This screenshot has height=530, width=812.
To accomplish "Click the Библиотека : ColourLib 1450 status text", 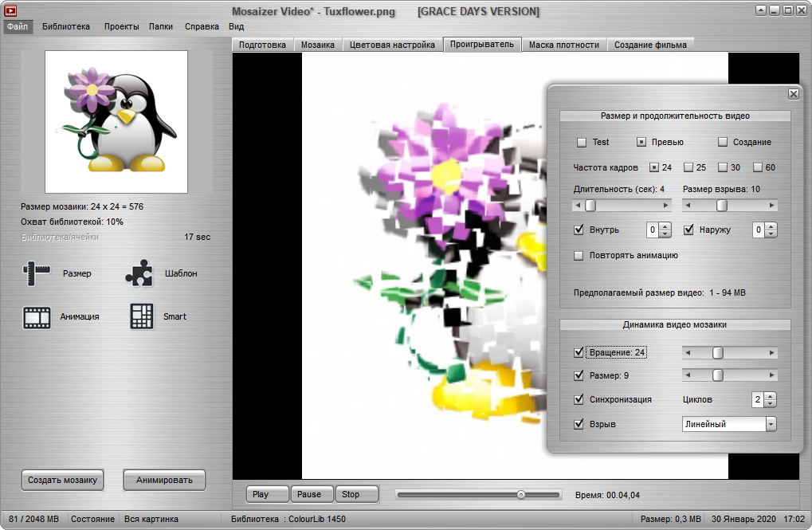I will [x=288, y=519].
